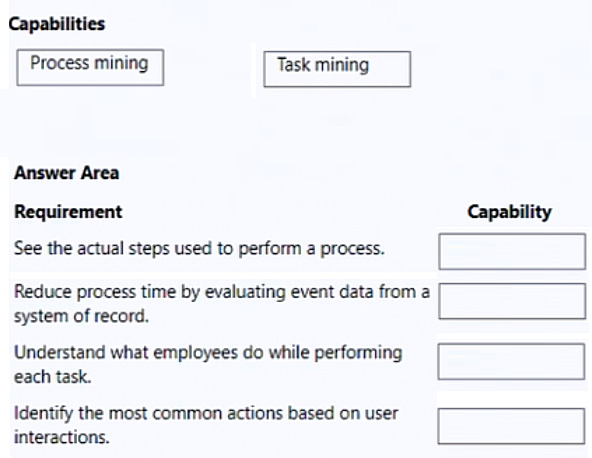Screen dimensions: 592x458
Task: Click the answer box for common user actions
Action: coord(512,426)
